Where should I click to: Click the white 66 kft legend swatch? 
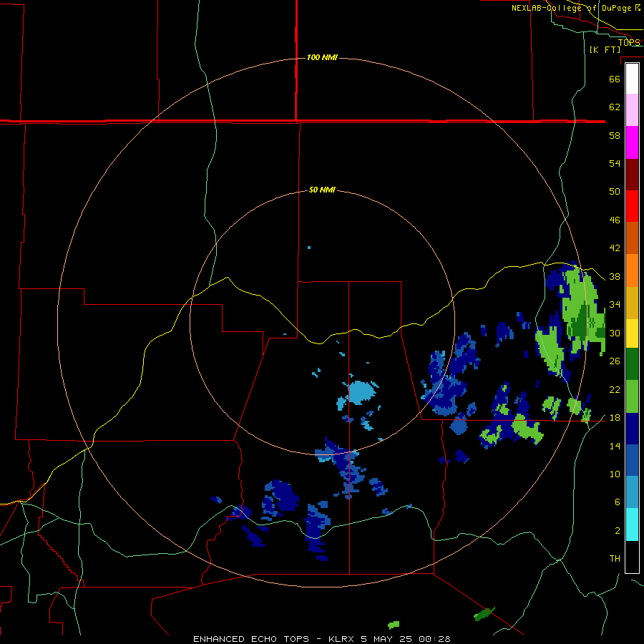(632, 79)
